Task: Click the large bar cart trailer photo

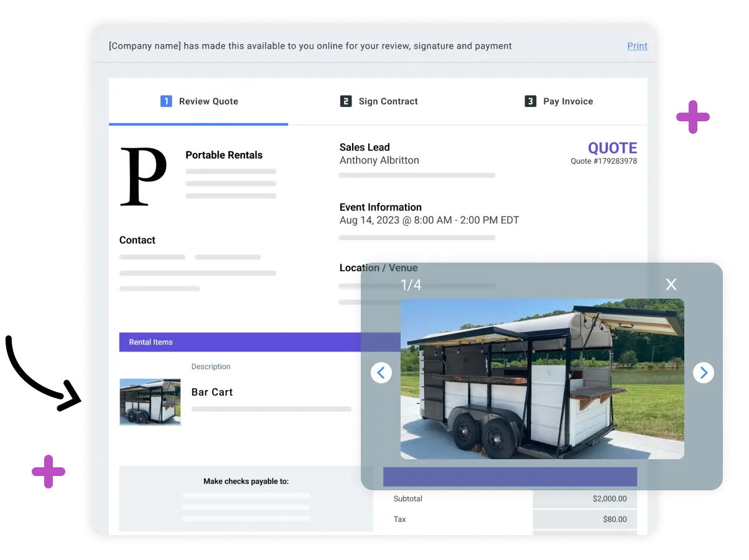Action: pos(542,379)
